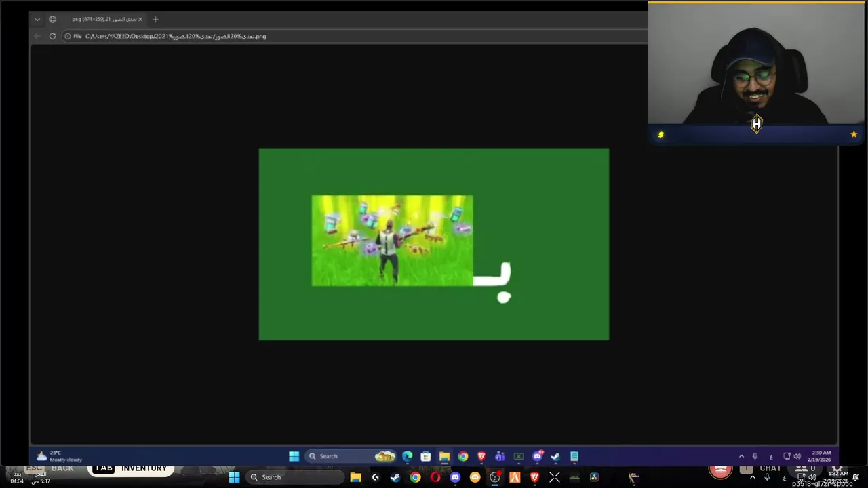This screenshot has width=868, height=488.
Task: Click the microphone icon in inner tray
Action: pyautogui.click(x=755, y=456)
